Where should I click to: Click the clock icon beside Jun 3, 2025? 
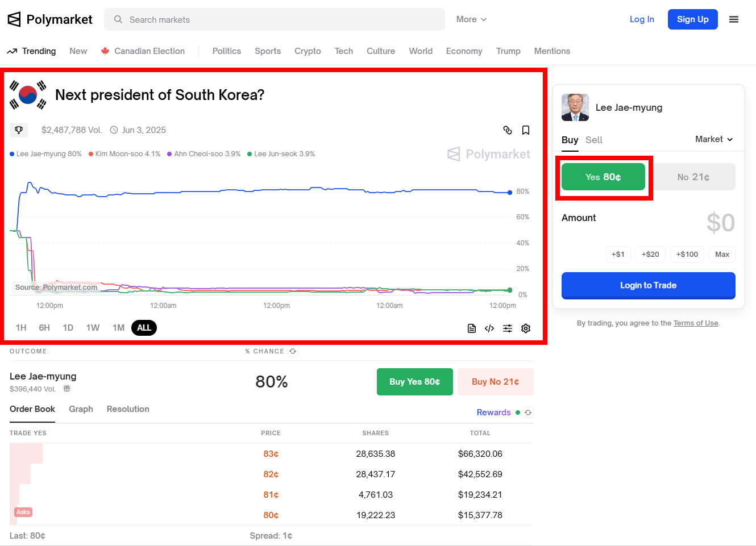click(114, 130)
